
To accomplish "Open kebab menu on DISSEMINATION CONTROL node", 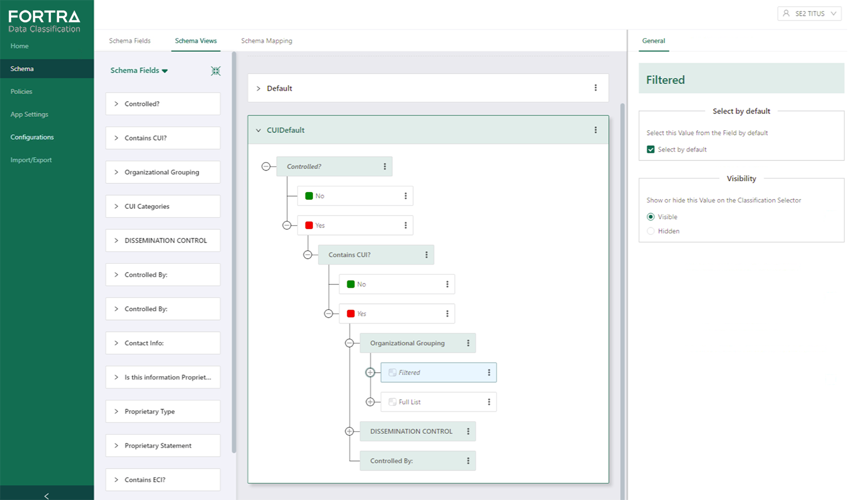I will (x=468, y=431).
